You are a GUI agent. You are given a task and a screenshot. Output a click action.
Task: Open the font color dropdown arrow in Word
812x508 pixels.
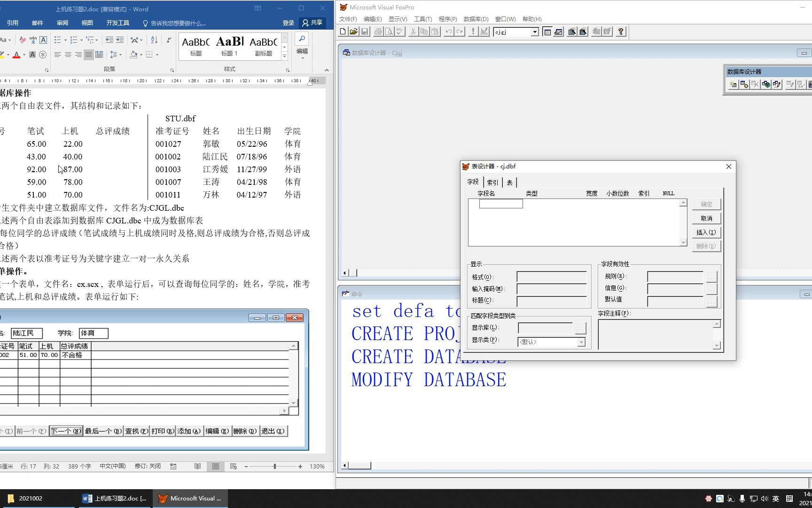[x=24, y=55]
